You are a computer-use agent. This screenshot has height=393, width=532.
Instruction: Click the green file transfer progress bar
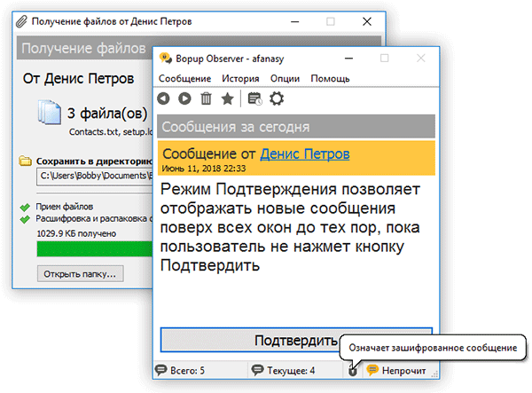pyautogui.click(x=95, y=248)
